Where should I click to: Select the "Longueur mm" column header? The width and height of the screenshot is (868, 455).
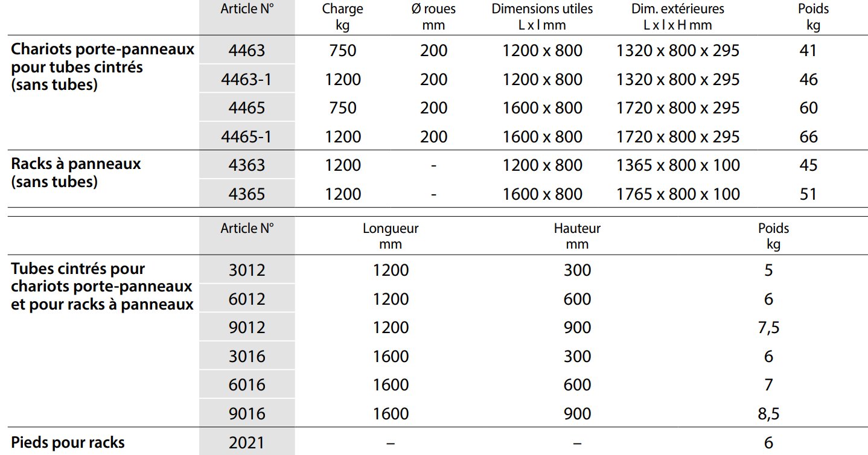tap(391, 236)
